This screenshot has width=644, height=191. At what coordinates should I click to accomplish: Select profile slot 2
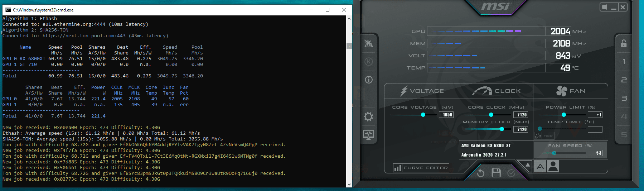[624, 80]
